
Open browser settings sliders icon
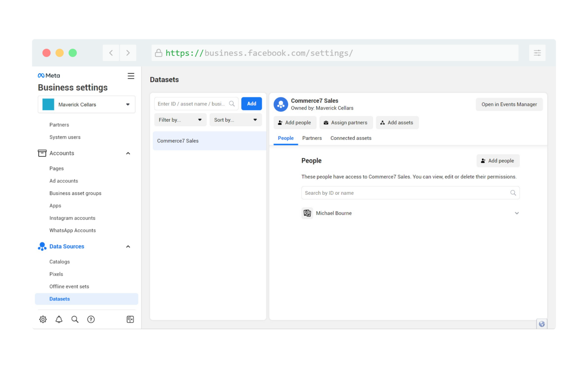click(537, 53)
